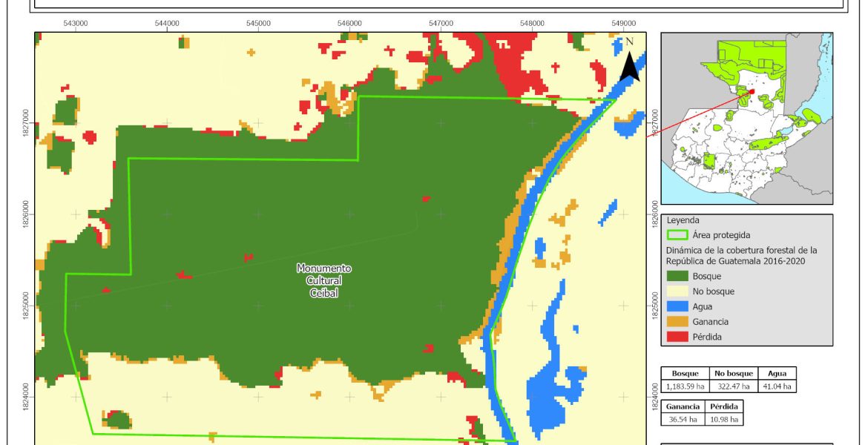Screen dimensions: 868x445
Task: Click the Leyenda heading
Action: (683, 220)
